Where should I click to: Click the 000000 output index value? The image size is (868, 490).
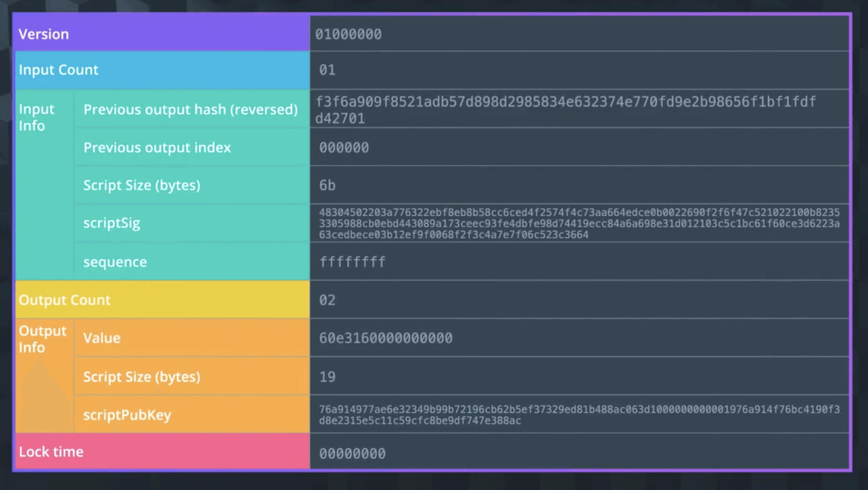pos(344,148)
